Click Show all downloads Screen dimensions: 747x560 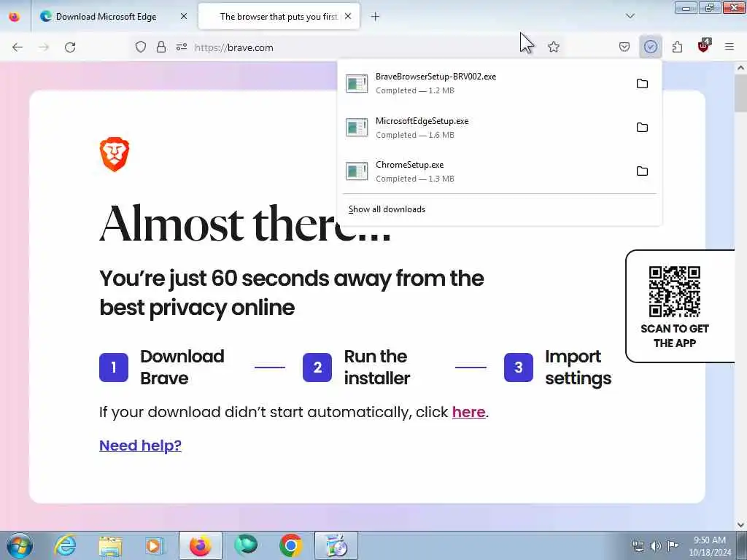pyautogui.click(x=387, y=209)
